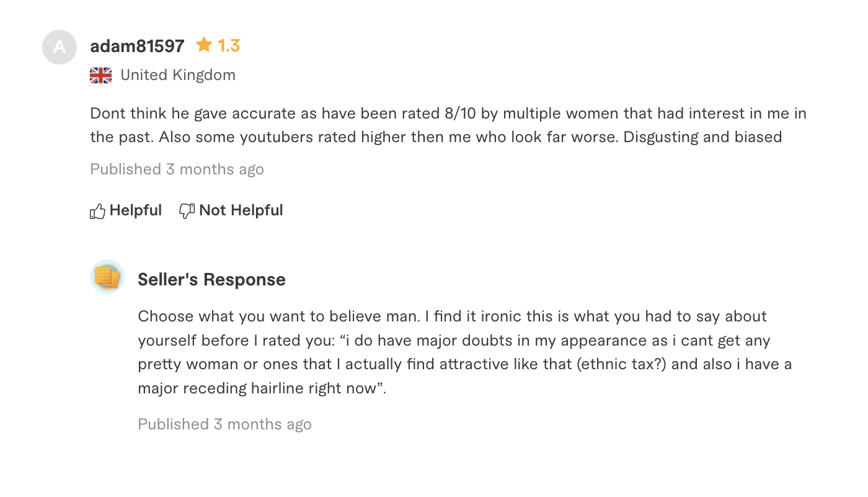Mark the review as Not Helpful
Viewport: 868px width, 497px height.
pos(231,211)
